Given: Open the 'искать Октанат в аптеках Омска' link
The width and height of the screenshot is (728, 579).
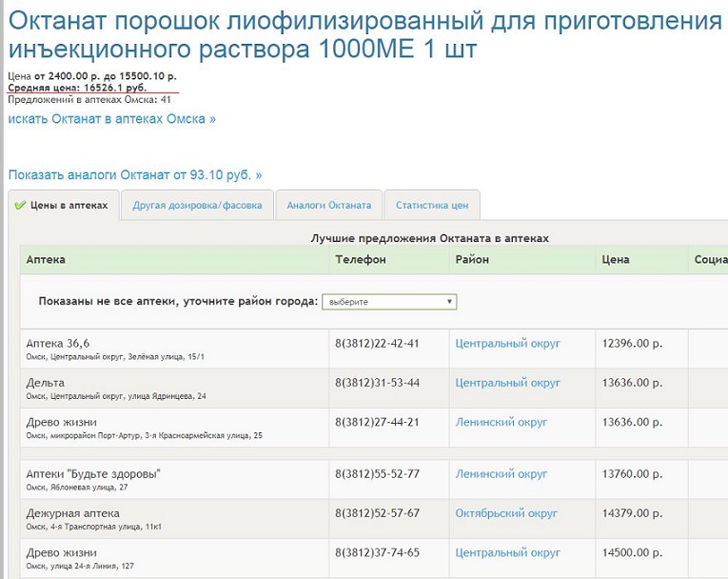Looking at the screenshot, I should coord(112,119).
